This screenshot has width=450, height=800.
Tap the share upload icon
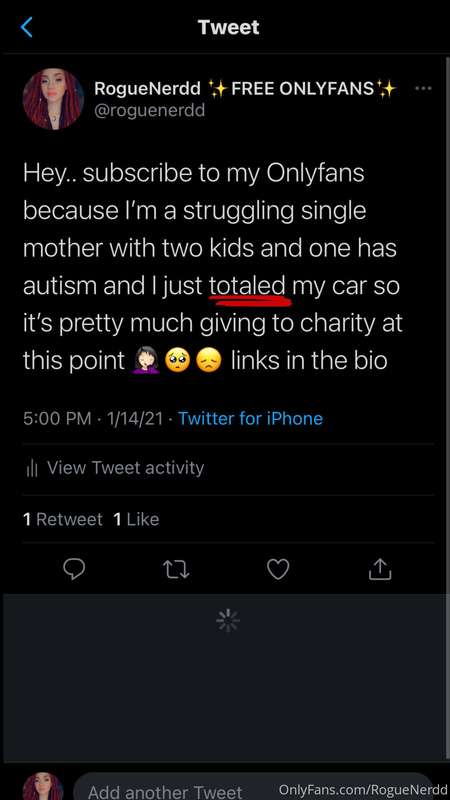380,569
